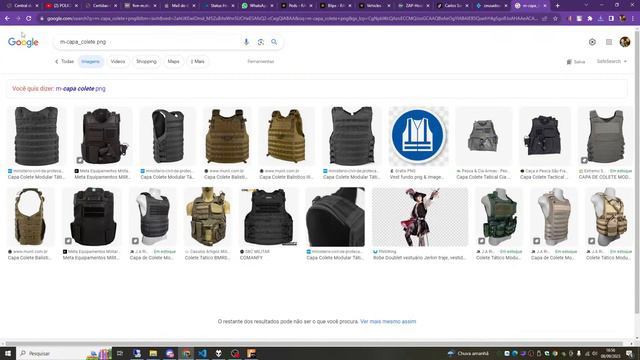640x360 pixels.
Task: Open Visual Studio Code from taskbar
Action: coord(202,353)
